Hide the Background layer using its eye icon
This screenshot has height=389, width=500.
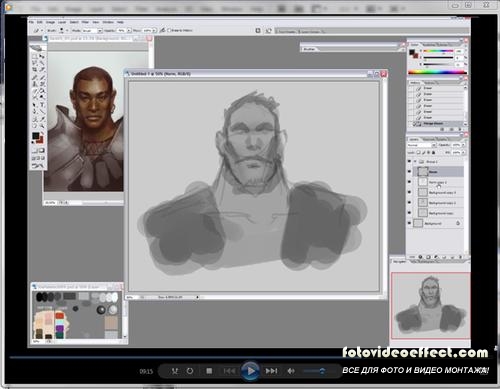pos(410,223)
